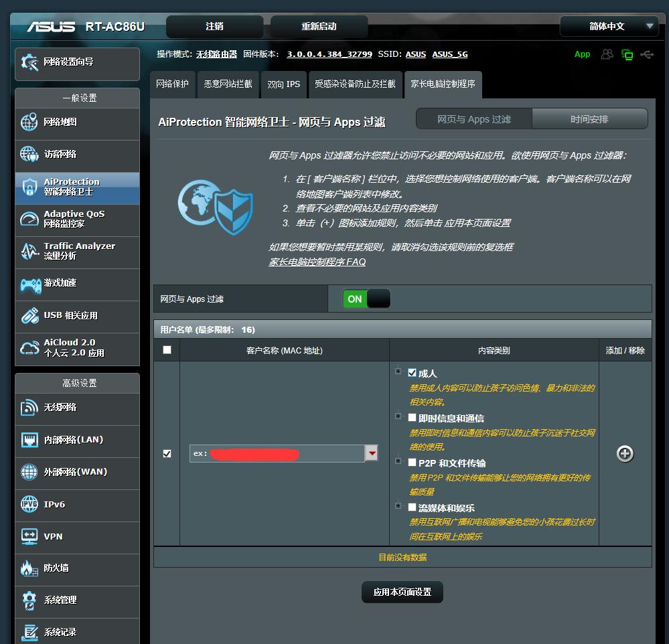669x644 pixels.
Task: Switch to the 时间安排 tab
Action: point(590,118)
